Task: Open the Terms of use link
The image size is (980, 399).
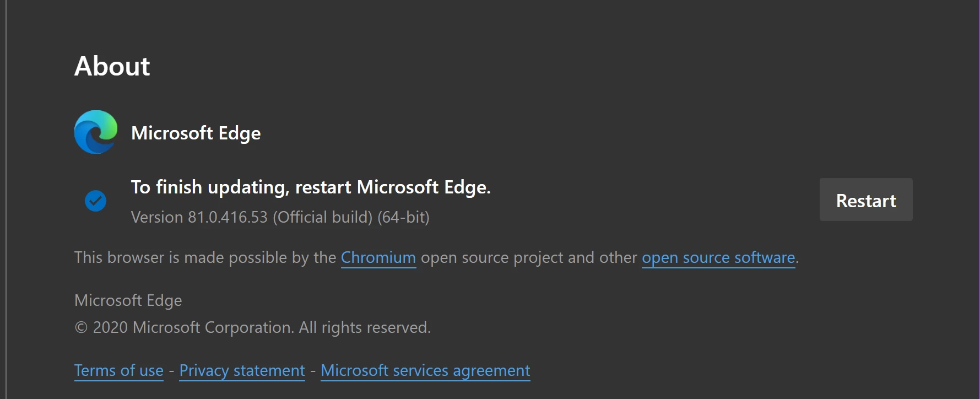Action: tap(119, 370)
